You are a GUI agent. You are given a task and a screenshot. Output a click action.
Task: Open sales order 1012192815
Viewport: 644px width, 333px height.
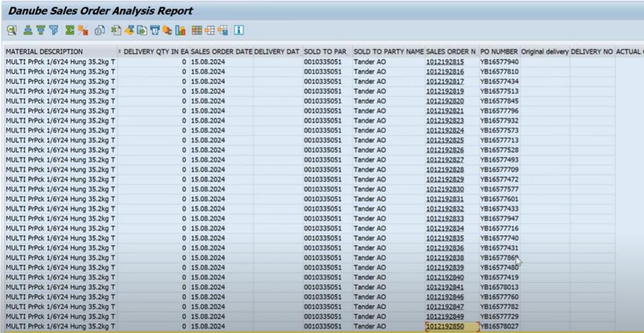445,62
